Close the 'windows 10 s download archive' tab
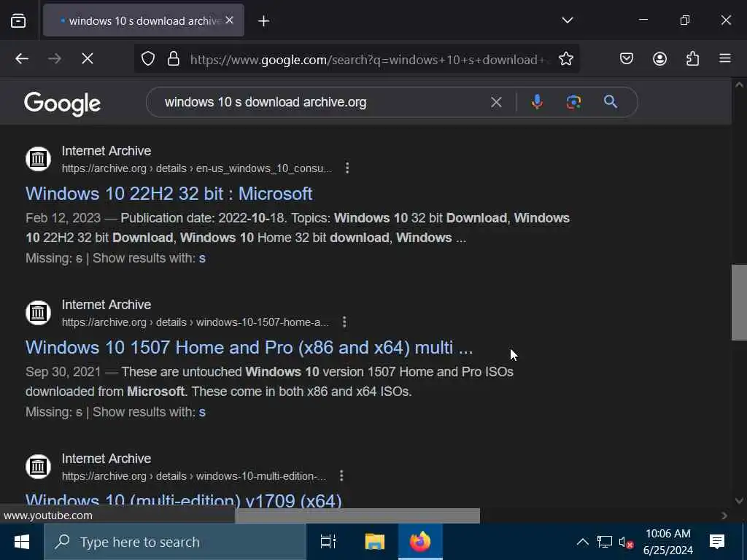 [x=229, y=20]
